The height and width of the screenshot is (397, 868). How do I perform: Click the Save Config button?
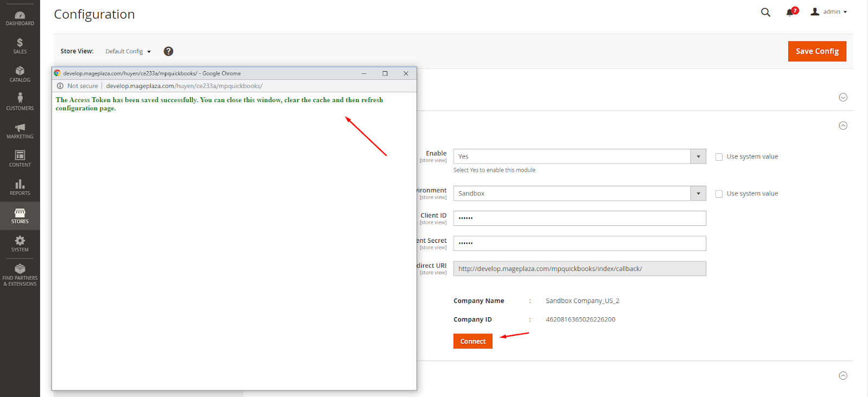pyautogui.click(x=816, y=52)
